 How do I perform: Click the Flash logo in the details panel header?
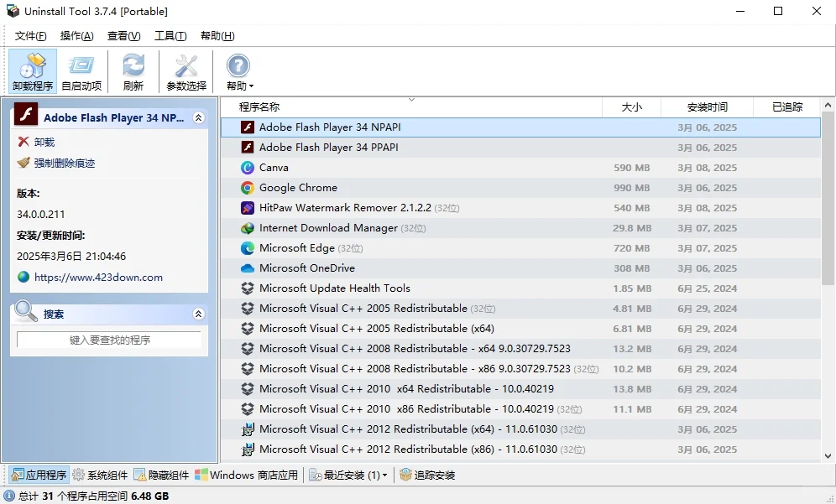[x=25, y=114]
